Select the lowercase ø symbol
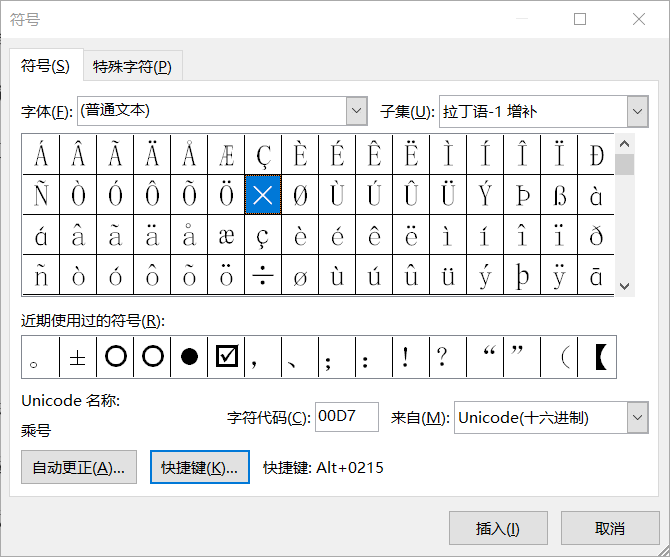The height and width of the screenshot is (557, 670). pos(300,275)
